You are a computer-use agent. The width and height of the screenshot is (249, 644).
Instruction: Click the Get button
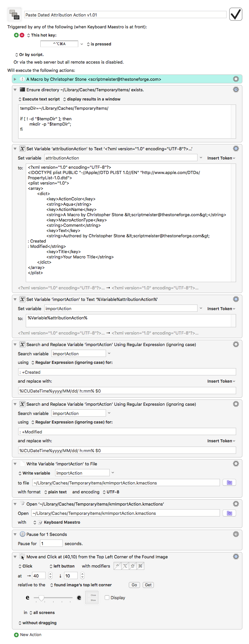148,585
